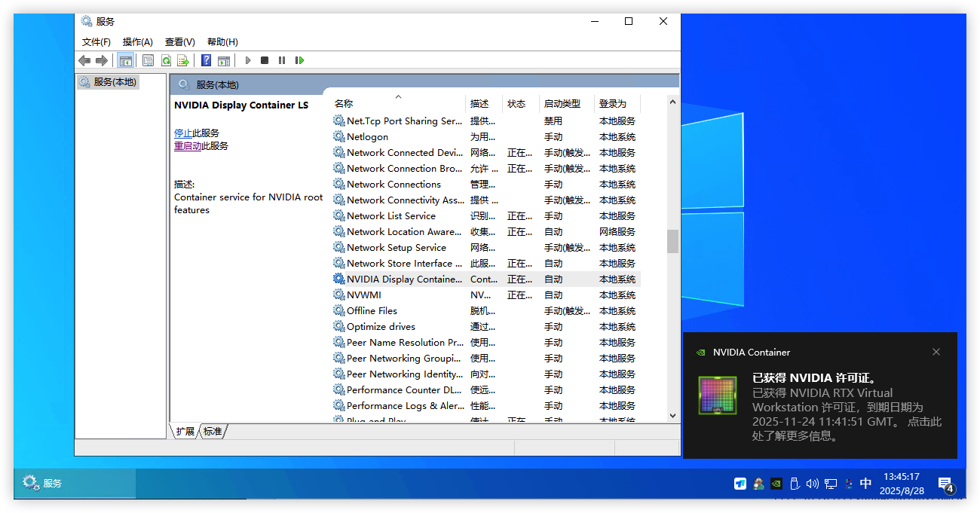Click the Restart Service toolbar icon
This screenshot has height=513, width=980.
click(300, 60)
